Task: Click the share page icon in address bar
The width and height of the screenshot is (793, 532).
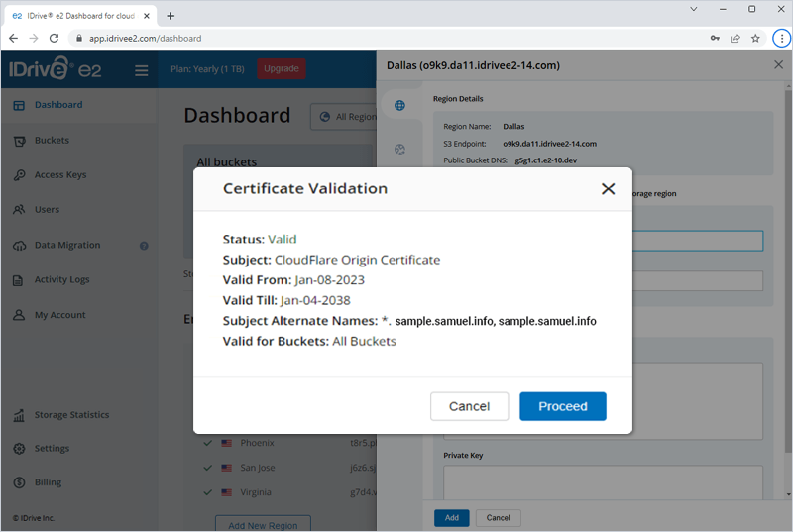Action: pyautogui.click(x=736, y=38)
